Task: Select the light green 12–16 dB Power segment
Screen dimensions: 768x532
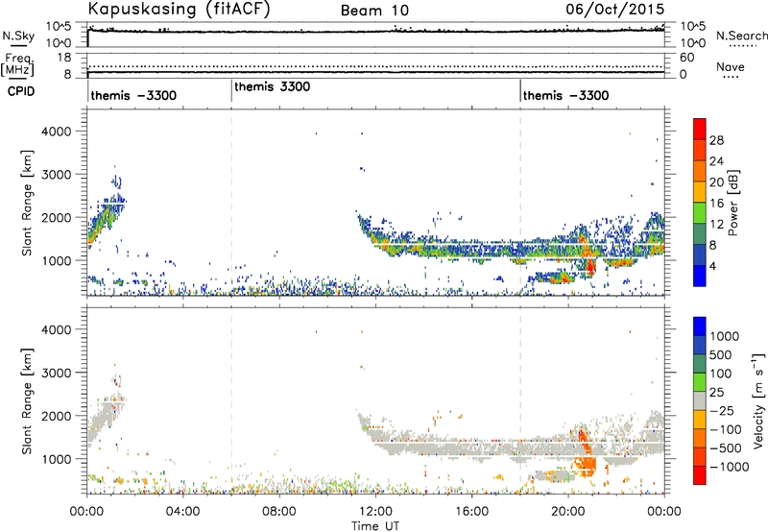Action: tap(700, 213)
